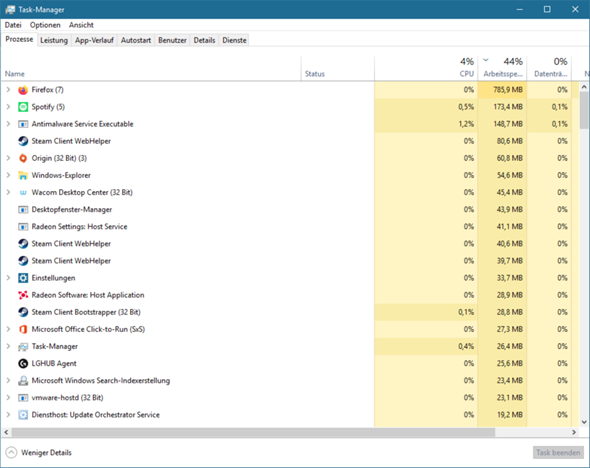The height and width of the screenshot is (468, 590).
Task: Open the Datei menu
Action: (x=13, y=25)
